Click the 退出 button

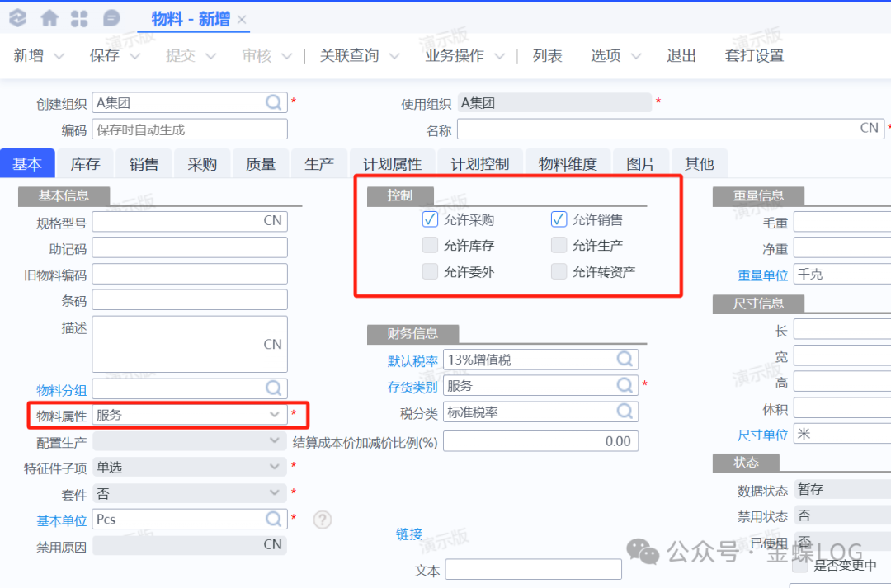point(681,56)
